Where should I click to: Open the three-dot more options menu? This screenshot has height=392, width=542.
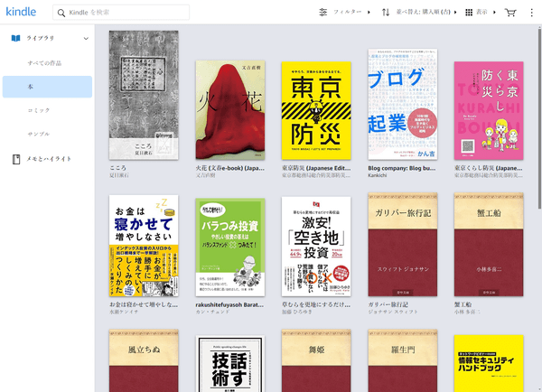531,13
